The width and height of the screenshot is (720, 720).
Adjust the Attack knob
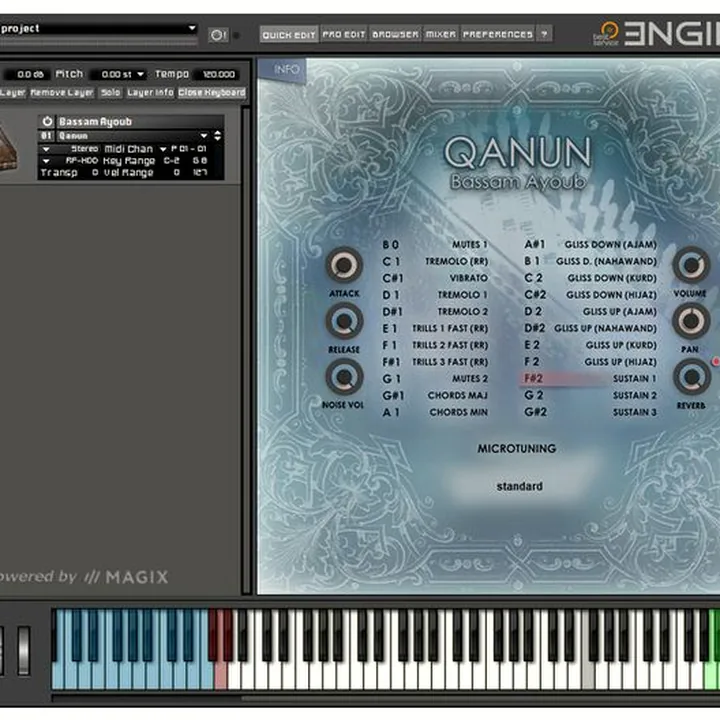(x=344, y=265)
